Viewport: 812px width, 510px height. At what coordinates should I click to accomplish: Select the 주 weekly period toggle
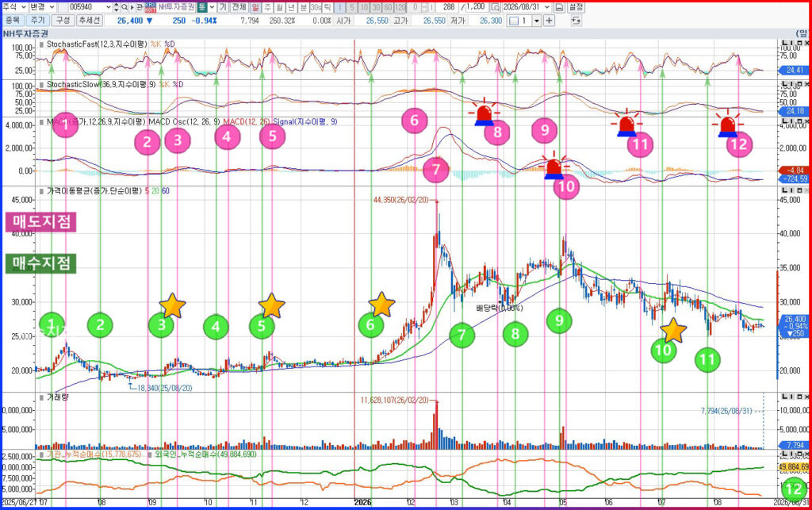tap(267, 7)
